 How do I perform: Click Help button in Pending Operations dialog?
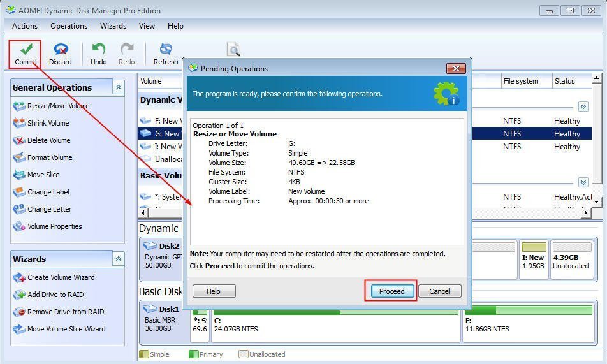coord(214,291)
